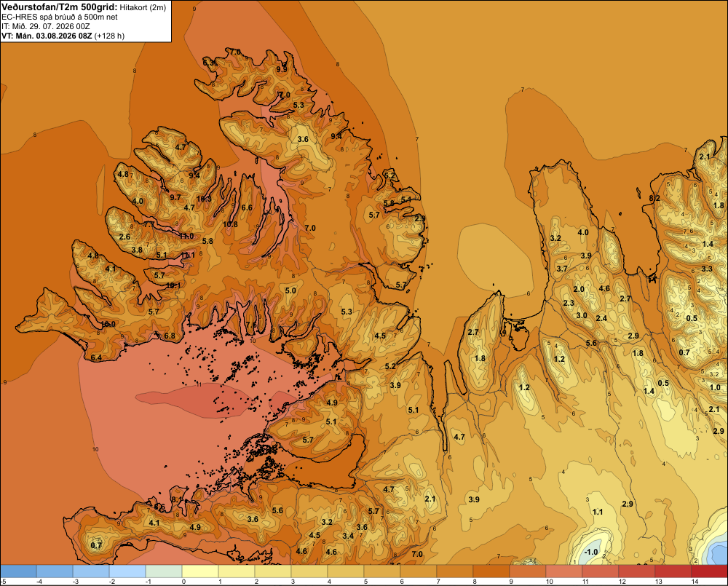Viewport: 728px width, 586px height.
Task: Click the 8.2 temperature label near coast
Action: coord(654,198)
